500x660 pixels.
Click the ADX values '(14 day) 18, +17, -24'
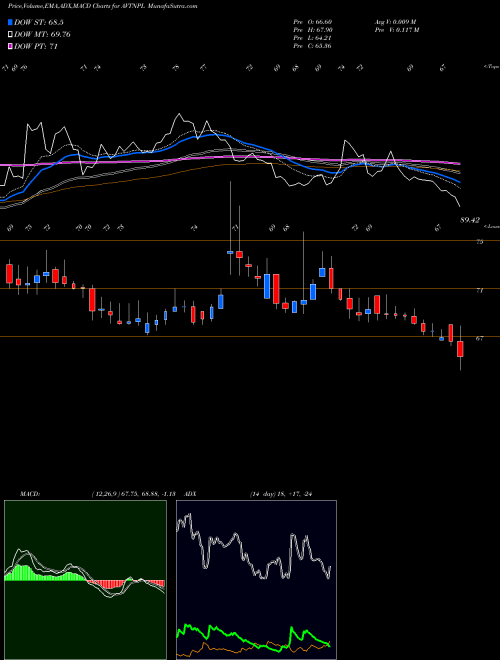(x=283, y=494)
